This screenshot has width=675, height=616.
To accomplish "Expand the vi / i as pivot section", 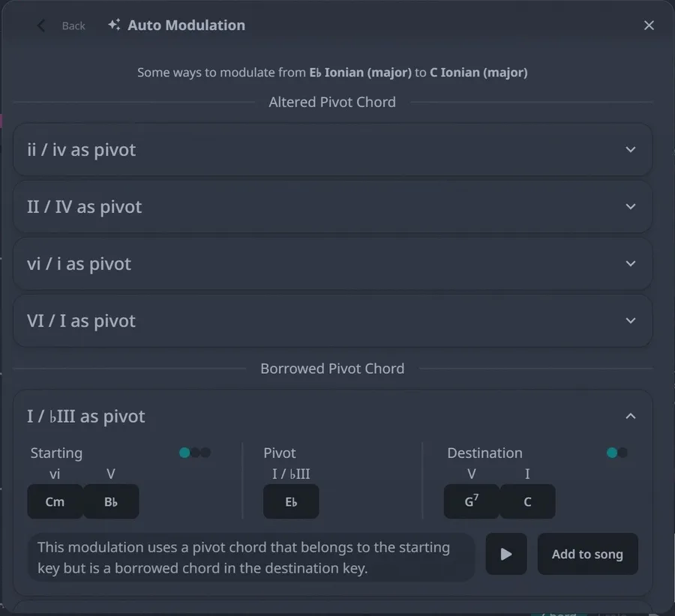I will [x=333, y=264].
